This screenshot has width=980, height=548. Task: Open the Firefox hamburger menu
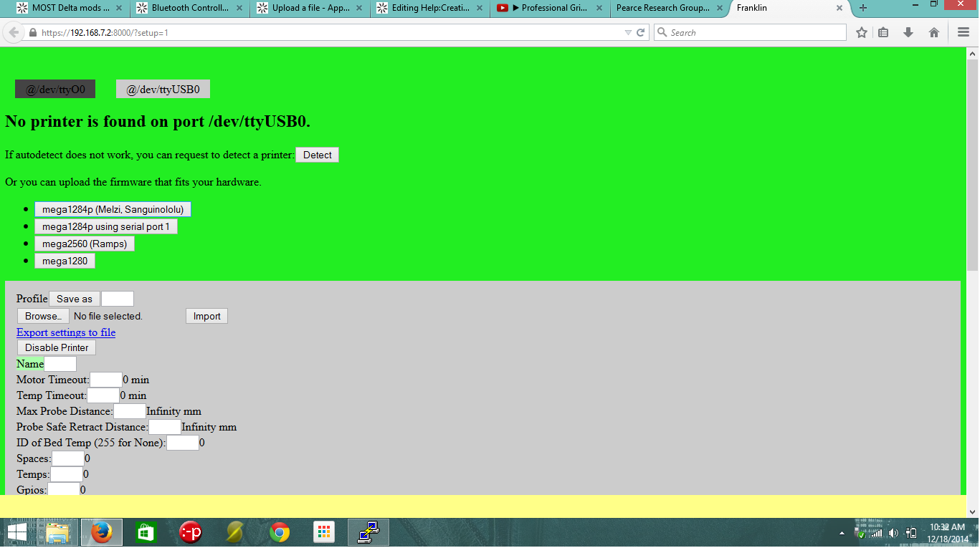click(x=964, y=32)
